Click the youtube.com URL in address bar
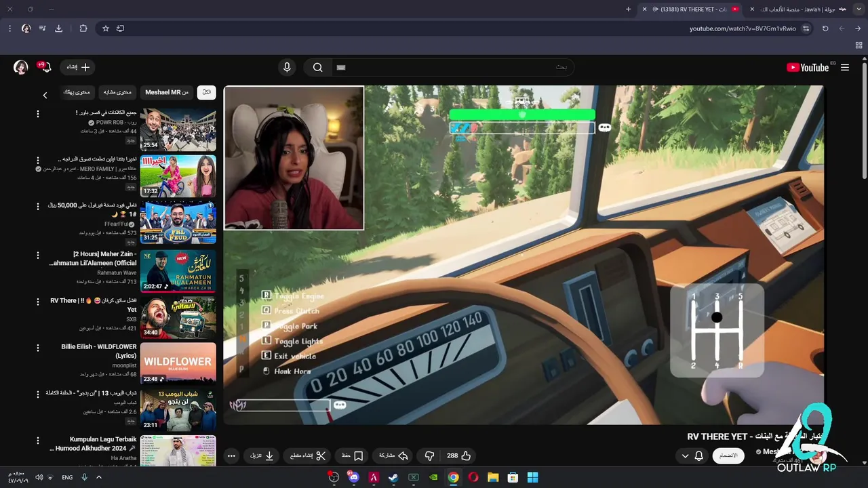 tap(743, 28)
